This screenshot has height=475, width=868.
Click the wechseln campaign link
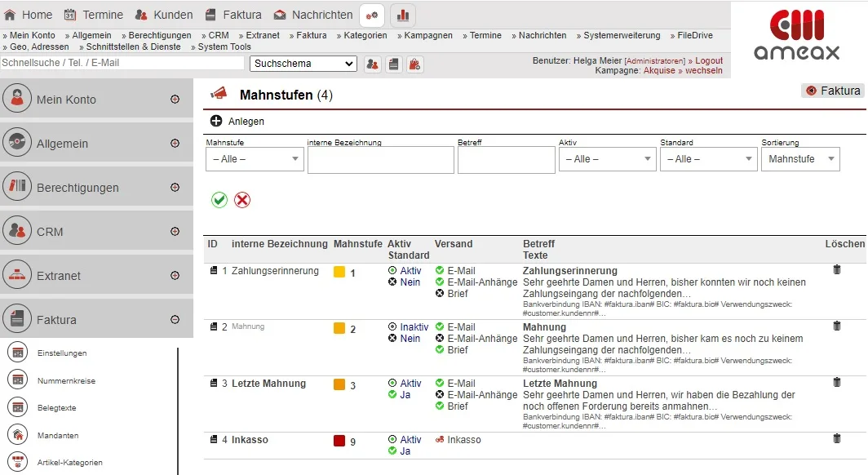click(x=704, y=71)
